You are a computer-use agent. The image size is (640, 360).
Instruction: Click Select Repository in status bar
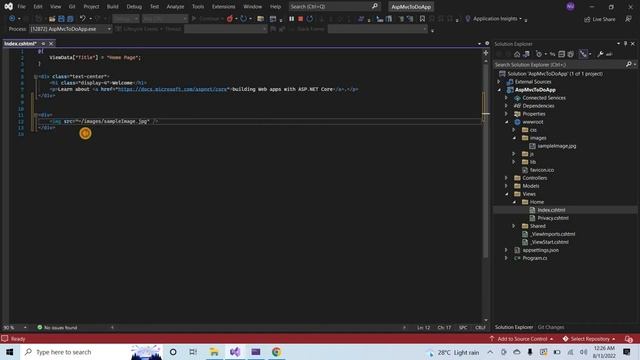589,339
